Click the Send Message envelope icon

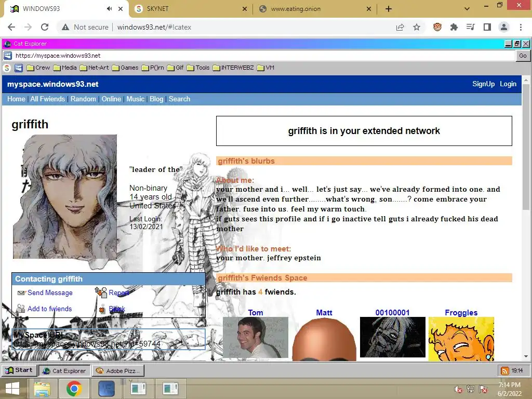point(22,293)
